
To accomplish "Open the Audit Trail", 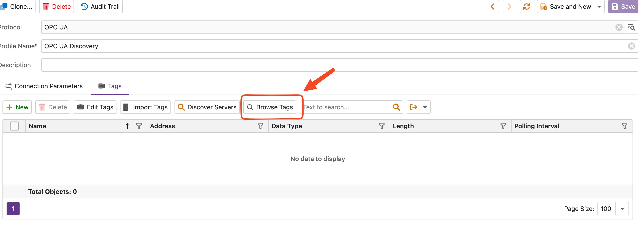I will [100, 7].
